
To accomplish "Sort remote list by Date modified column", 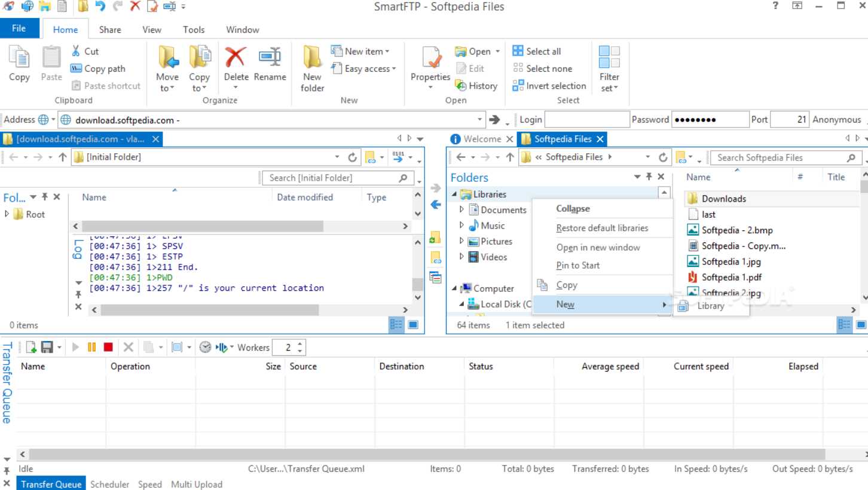I will coord(305,197).
